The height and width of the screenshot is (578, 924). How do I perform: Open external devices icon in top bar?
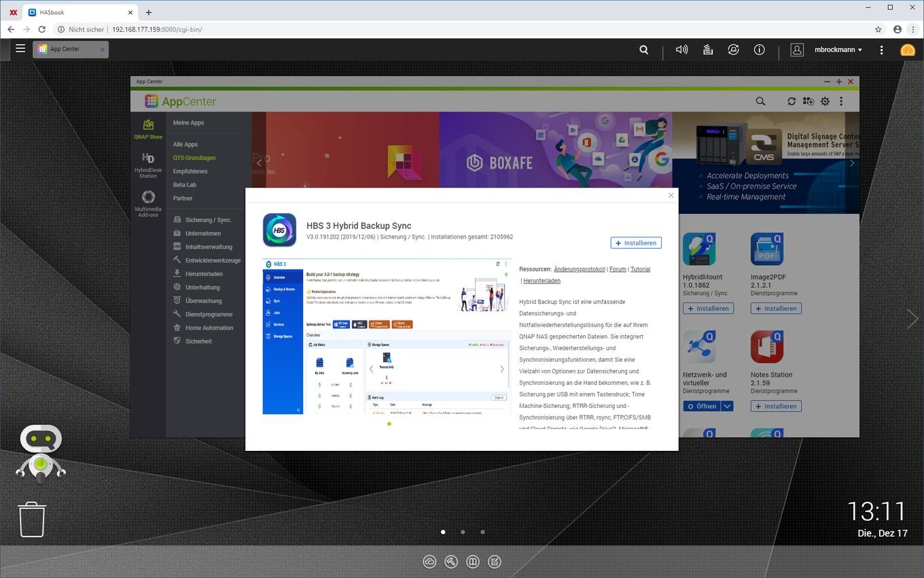(x=733, y=50)
